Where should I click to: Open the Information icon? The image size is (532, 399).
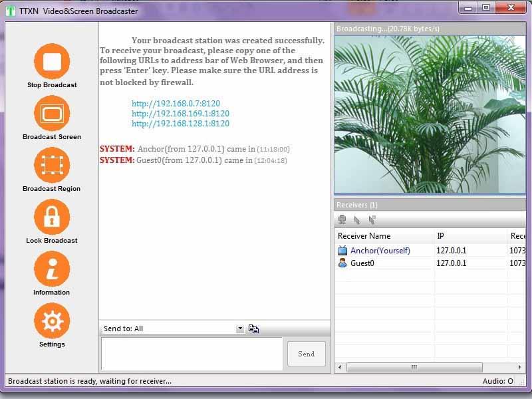click(52, 269)
